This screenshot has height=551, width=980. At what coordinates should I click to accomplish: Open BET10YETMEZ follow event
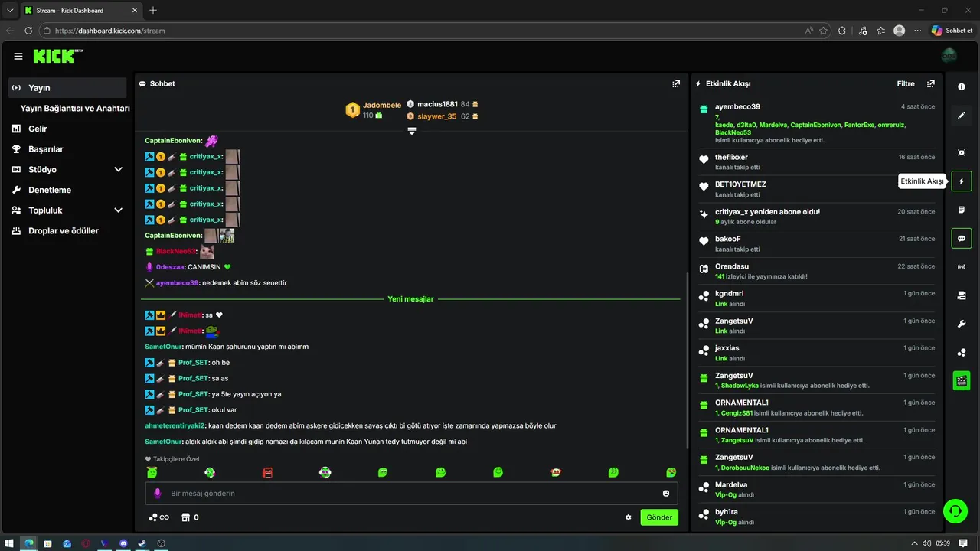coord(818,189)
